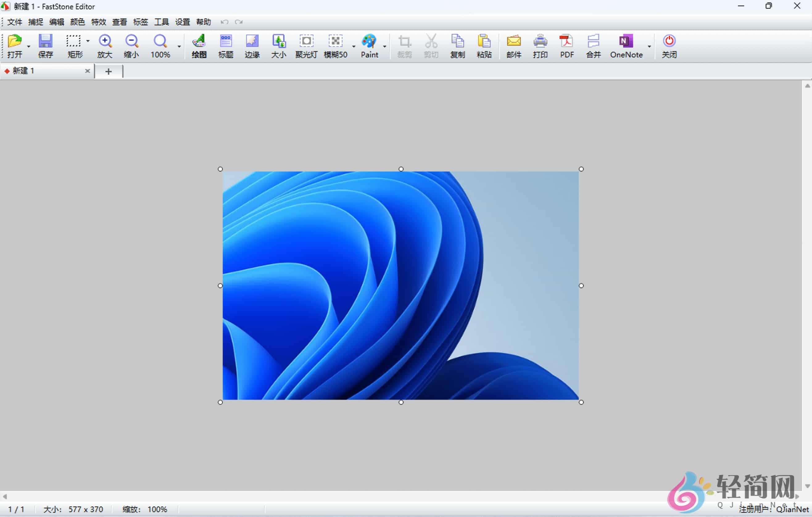Reset zoom with the 100% icon
This screenshot has height=517, width=812.
(160, 41)
